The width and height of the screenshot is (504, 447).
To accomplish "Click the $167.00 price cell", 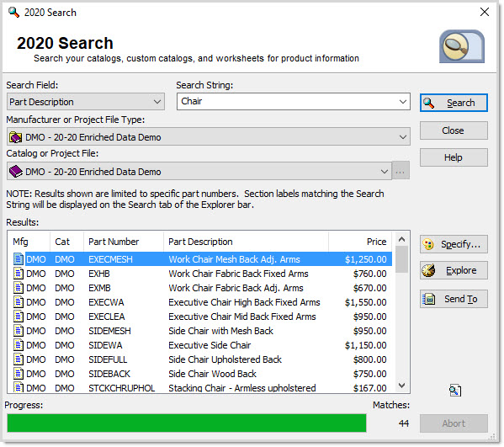I will [369, 388].
